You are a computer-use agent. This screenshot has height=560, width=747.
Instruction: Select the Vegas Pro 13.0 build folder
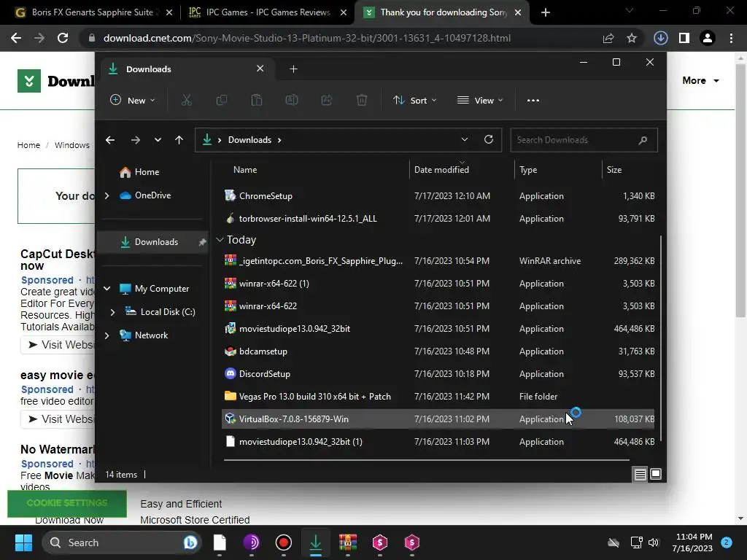point(438,396)
